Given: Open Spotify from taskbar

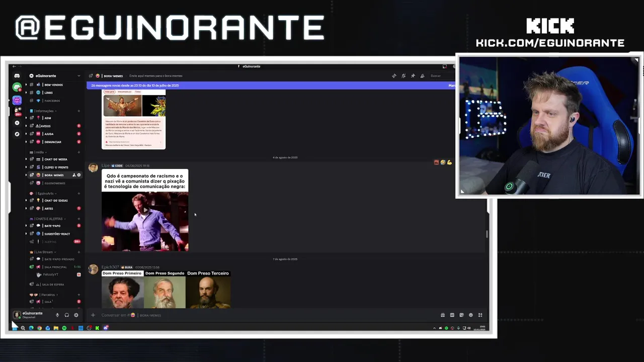Looking at the screenshot, I should click(64, 328).
